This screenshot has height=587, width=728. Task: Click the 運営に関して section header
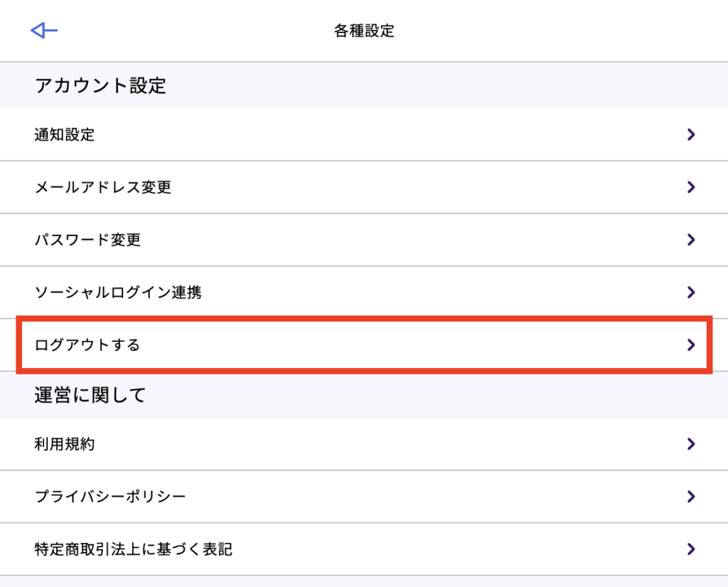(90, 395)
